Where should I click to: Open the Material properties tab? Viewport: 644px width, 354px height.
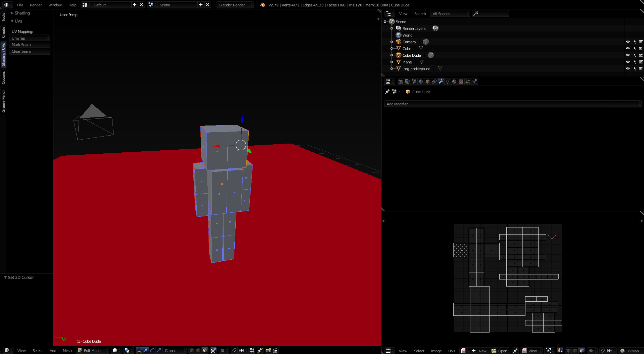click(454, 82)
